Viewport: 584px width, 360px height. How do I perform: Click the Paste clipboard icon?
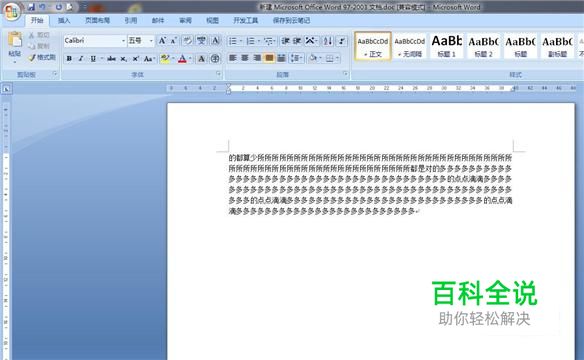(15, 40)
